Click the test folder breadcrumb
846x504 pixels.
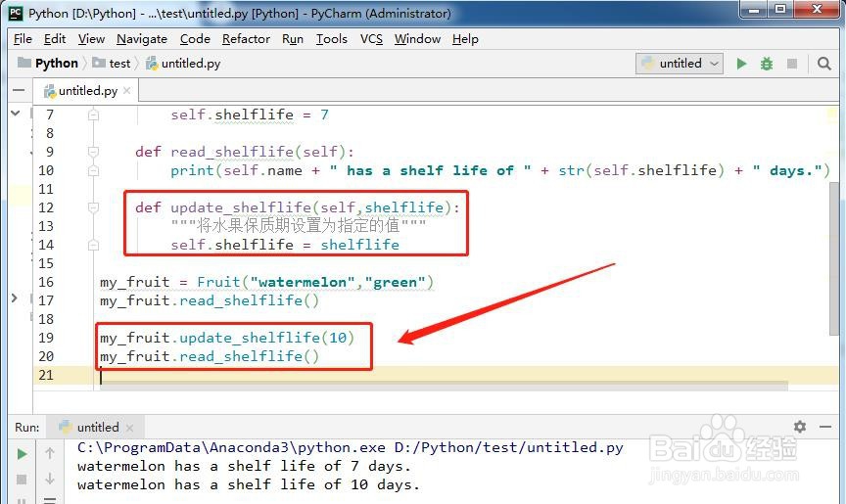tap(112, 63)
